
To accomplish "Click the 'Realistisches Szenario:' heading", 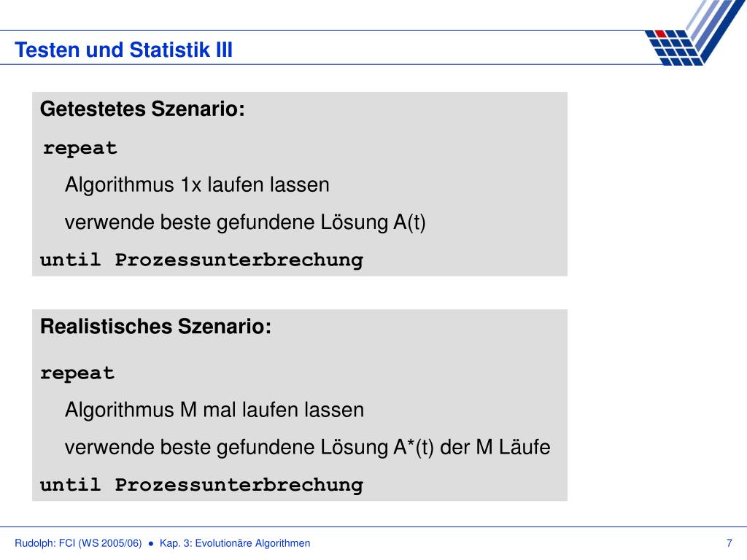I will 156,327.
